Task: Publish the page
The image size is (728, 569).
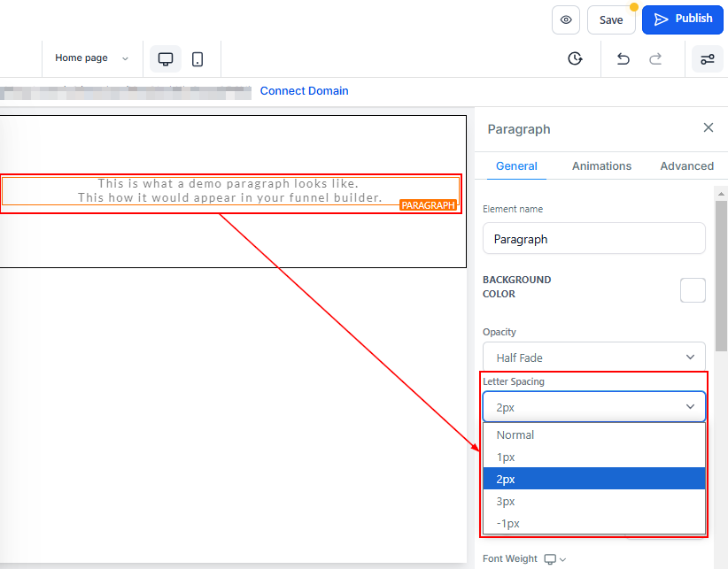Action: pyautogui.click(x=683, y=19)
